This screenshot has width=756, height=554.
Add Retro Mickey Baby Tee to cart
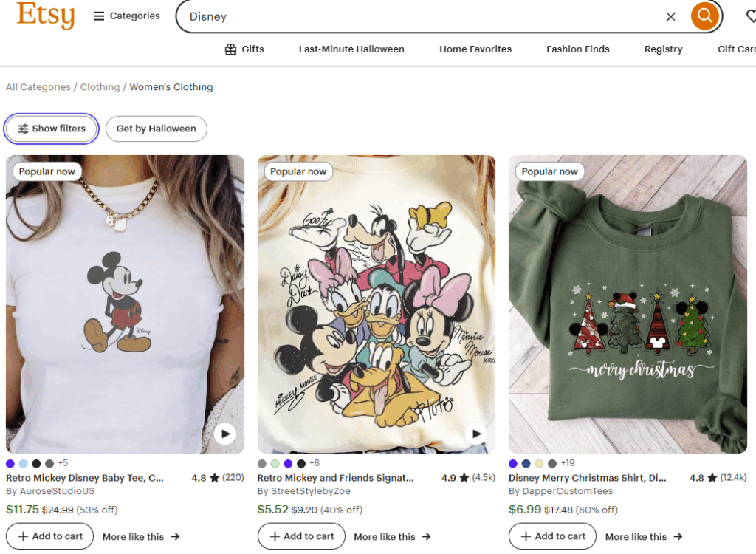50,536
